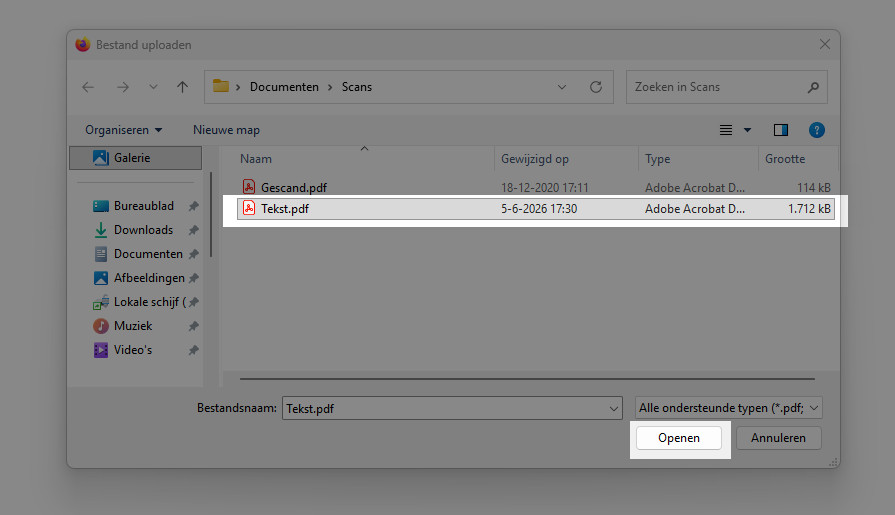The image size is (895, 515).
Task: Toggle the preview pane icon
Action: [781, 130]
